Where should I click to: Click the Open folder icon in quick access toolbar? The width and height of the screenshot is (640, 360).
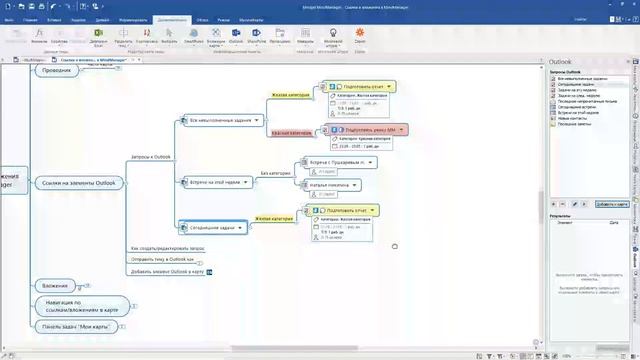(21, 6)
